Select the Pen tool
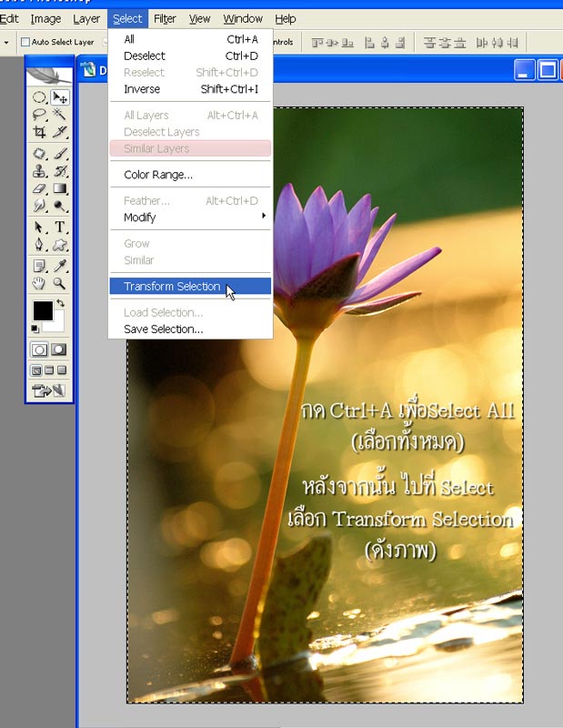563x728 pixels. [x=39, y=244]
